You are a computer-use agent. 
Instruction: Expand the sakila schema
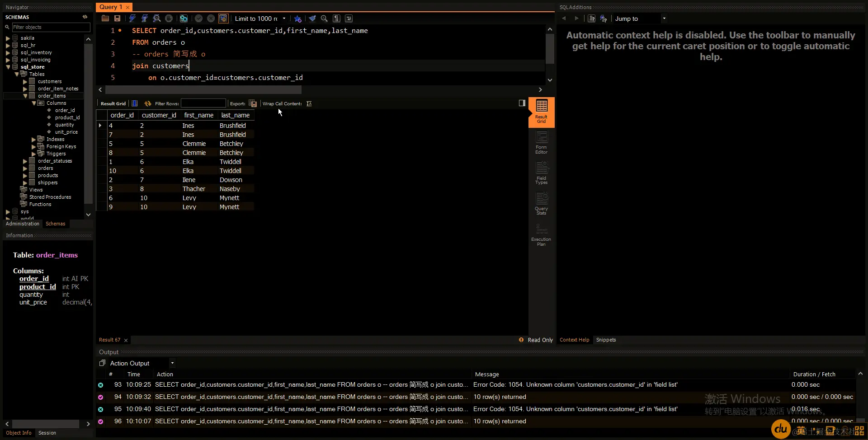(8, 38)
